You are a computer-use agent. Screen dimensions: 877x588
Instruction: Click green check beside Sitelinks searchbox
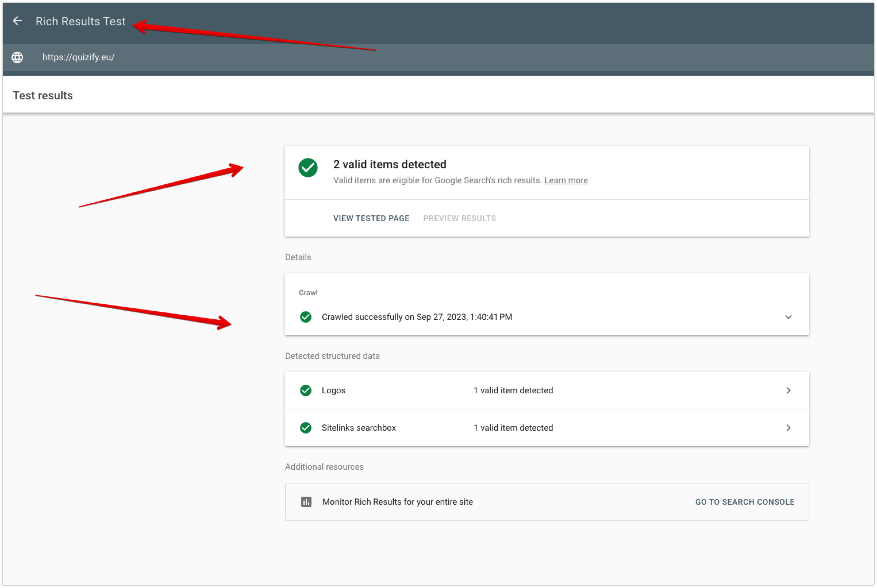click(305, 428)
